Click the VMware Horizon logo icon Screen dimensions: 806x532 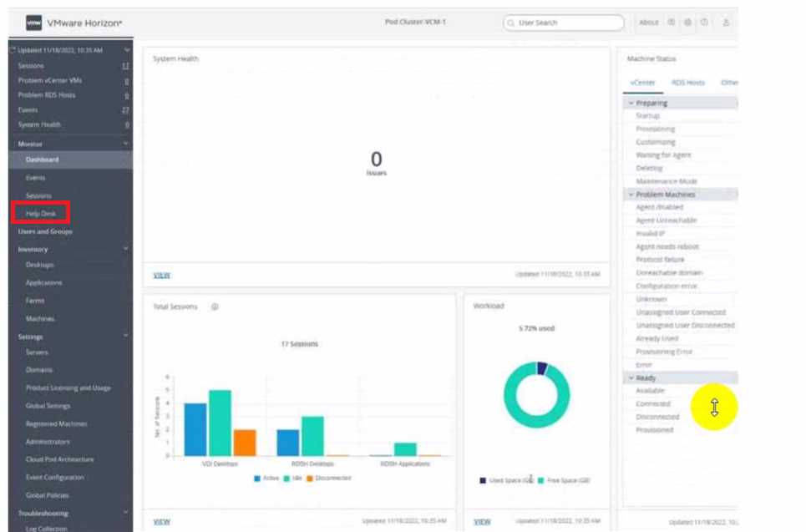click(x=33, y=23)
